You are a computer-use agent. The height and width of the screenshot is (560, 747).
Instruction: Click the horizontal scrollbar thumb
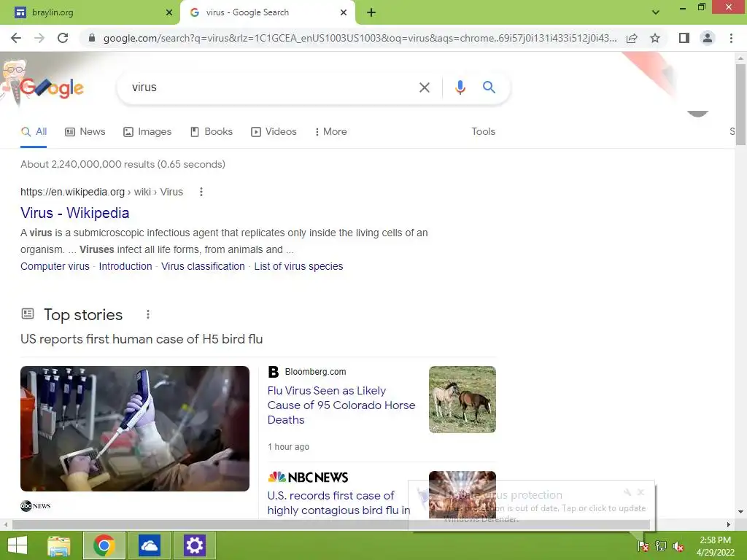point(331,524)
